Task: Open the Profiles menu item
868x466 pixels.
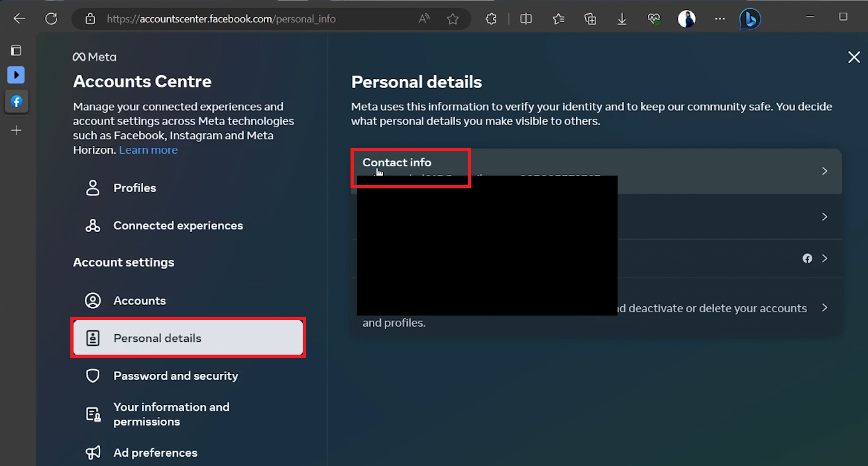Action: point(135,188)
